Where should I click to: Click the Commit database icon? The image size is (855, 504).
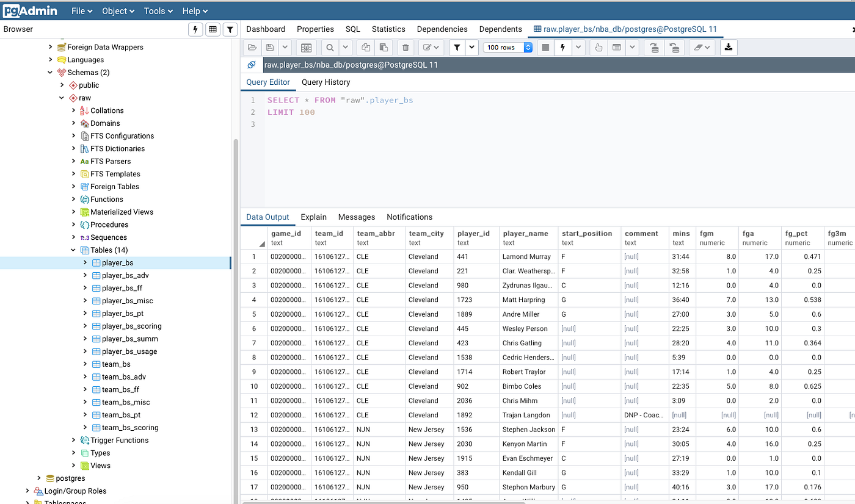(654, 48)
